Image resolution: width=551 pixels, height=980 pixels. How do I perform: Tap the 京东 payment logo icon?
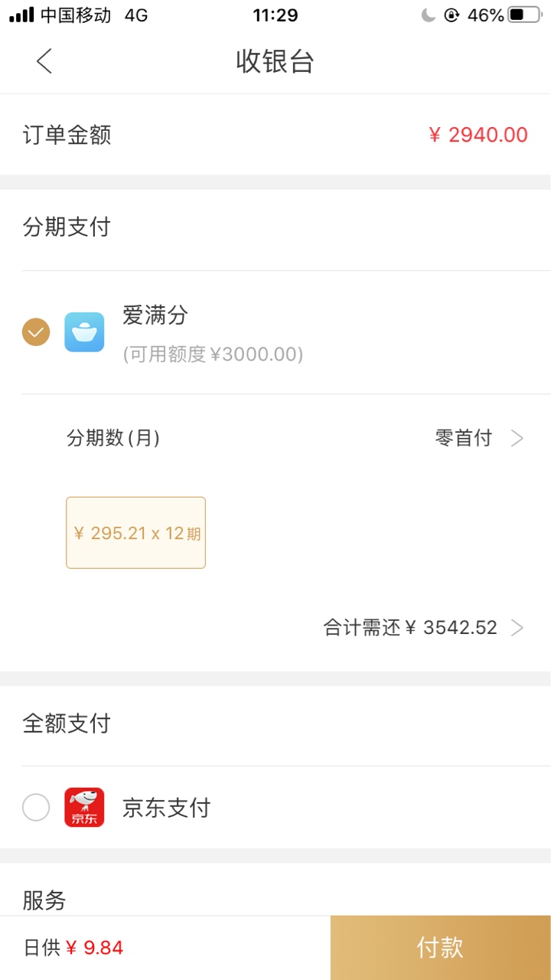tap(84, 808)
